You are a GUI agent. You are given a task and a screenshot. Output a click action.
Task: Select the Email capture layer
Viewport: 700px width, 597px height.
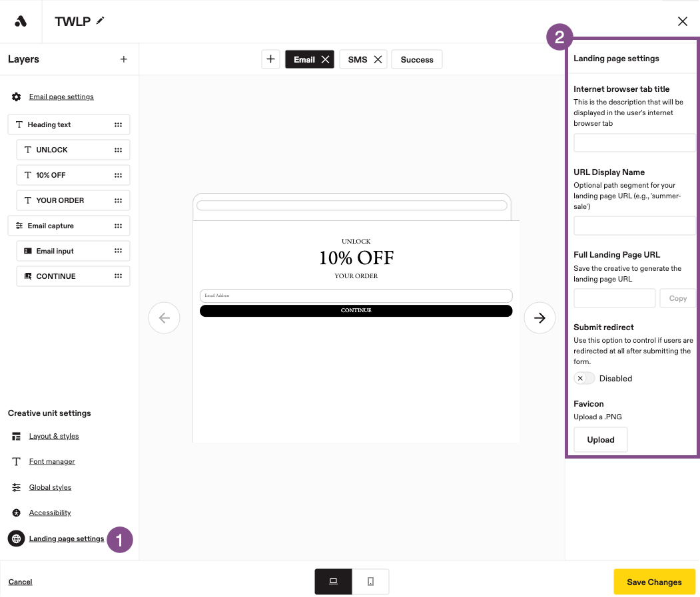pos(69,226)
